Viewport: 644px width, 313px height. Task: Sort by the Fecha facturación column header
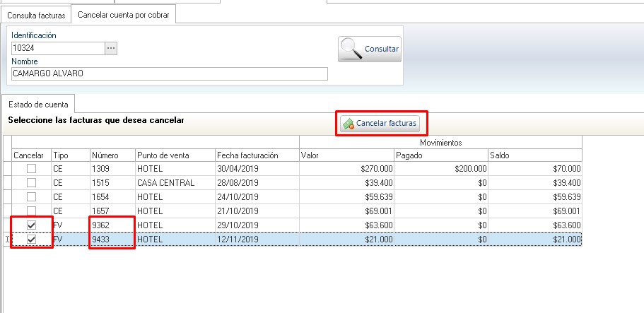pos(257,155)
